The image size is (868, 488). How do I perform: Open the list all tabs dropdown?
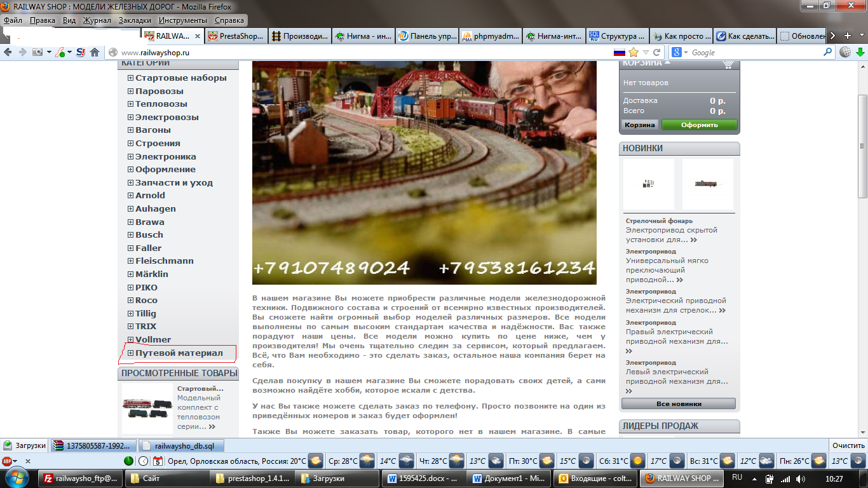pos(861,36)
